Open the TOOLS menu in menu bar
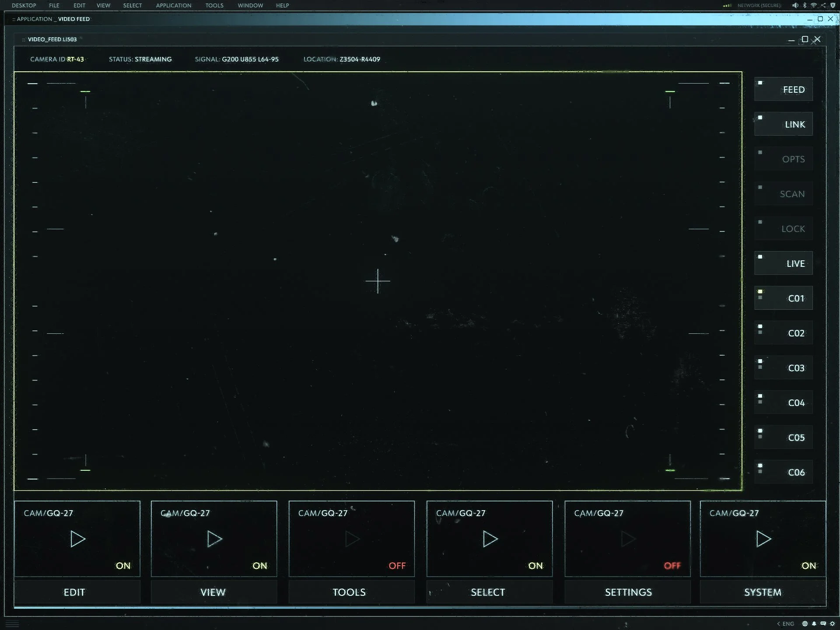Viewport: 840px width, 630px height. 214,5
